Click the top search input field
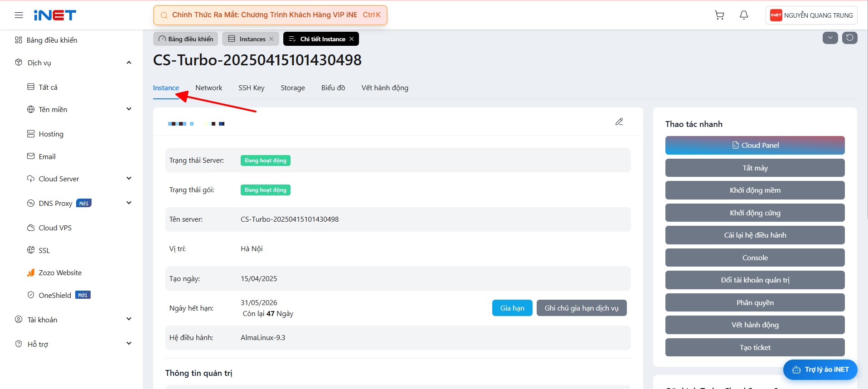 coord(270,15)
